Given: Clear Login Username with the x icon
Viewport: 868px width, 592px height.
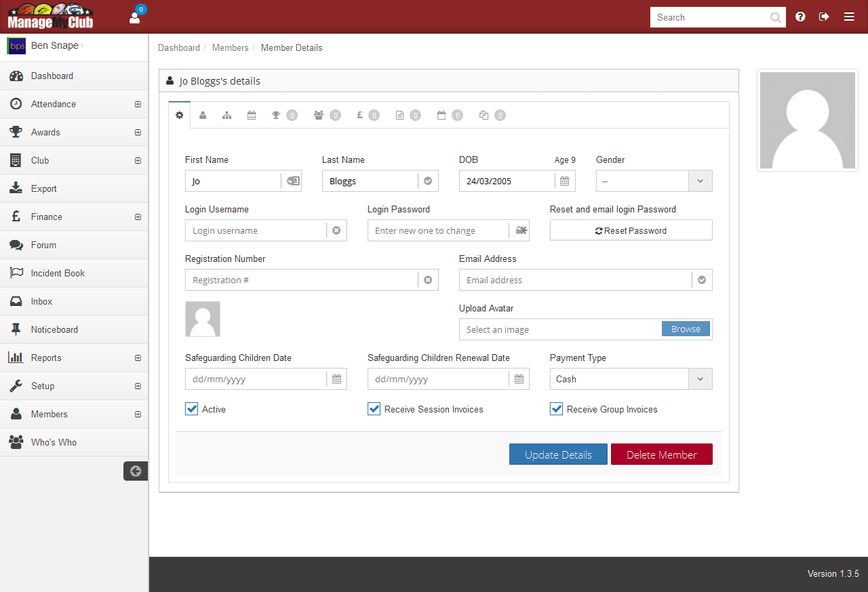Looking at the screenshot, I should coord(336,231).
